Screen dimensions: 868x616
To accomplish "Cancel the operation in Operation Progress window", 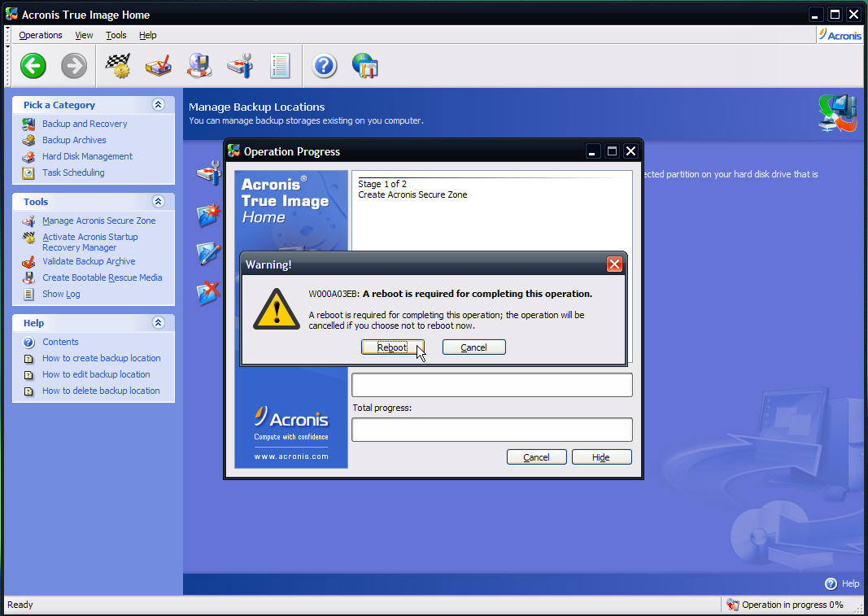I will point(536,457).
